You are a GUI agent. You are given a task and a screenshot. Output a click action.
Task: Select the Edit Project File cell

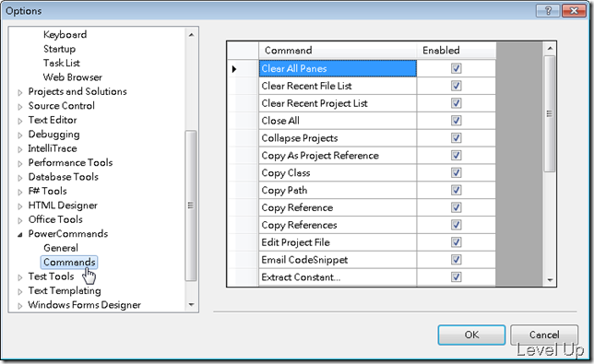338,242
